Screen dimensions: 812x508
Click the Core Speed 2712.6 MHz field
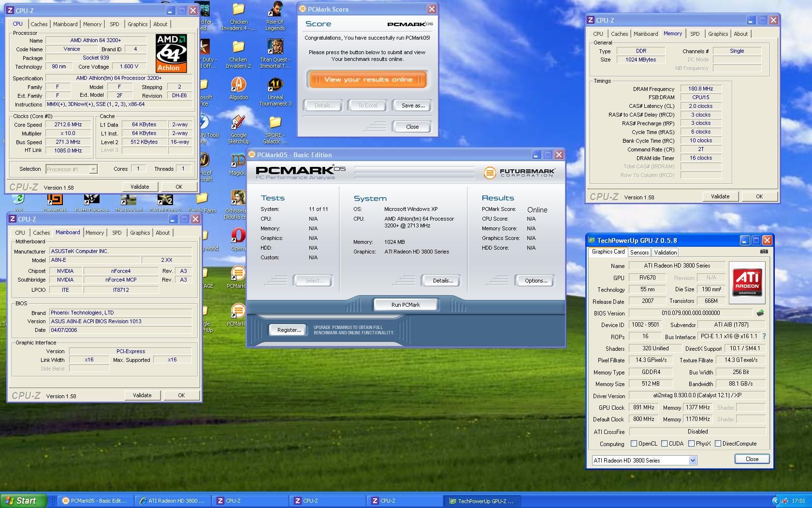(x=68, y=124)
